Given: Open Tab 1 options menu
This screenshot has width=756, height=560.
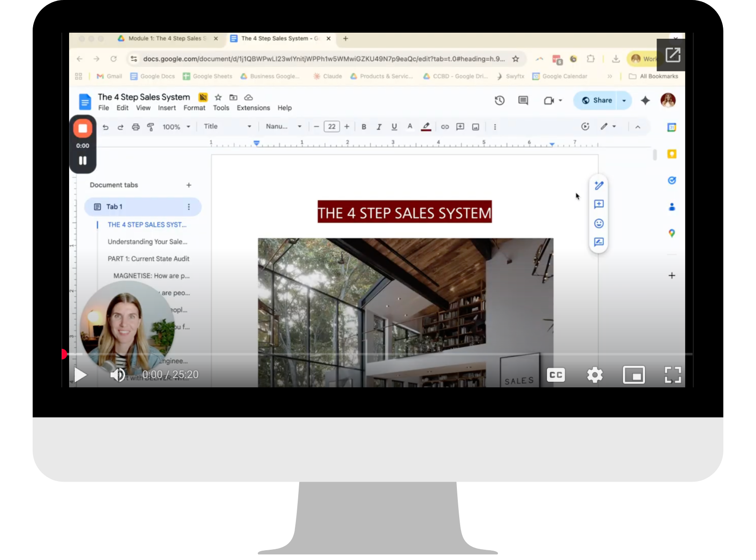Looking at the screenshot, I should [x=189, y=207].
